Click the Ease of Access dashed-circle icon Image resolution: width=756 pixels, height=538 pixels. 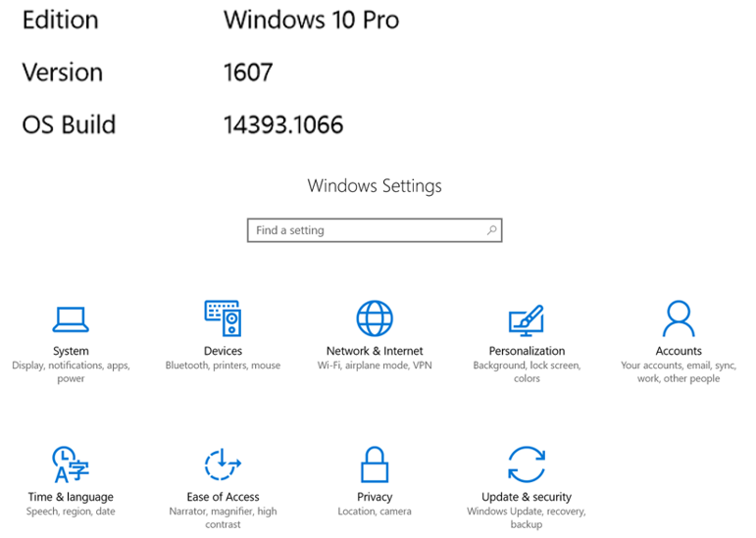[223, 465]
